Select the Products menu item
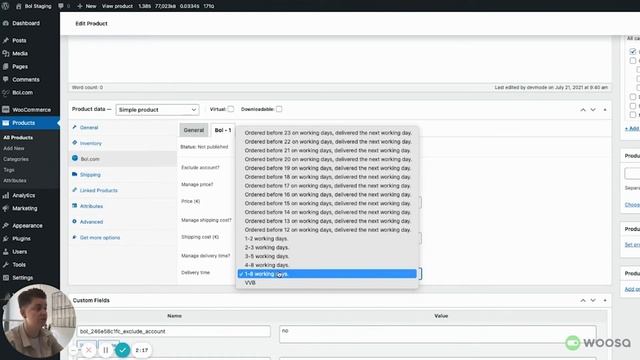Viewport: 640px width, 360px height. point(30,123)
